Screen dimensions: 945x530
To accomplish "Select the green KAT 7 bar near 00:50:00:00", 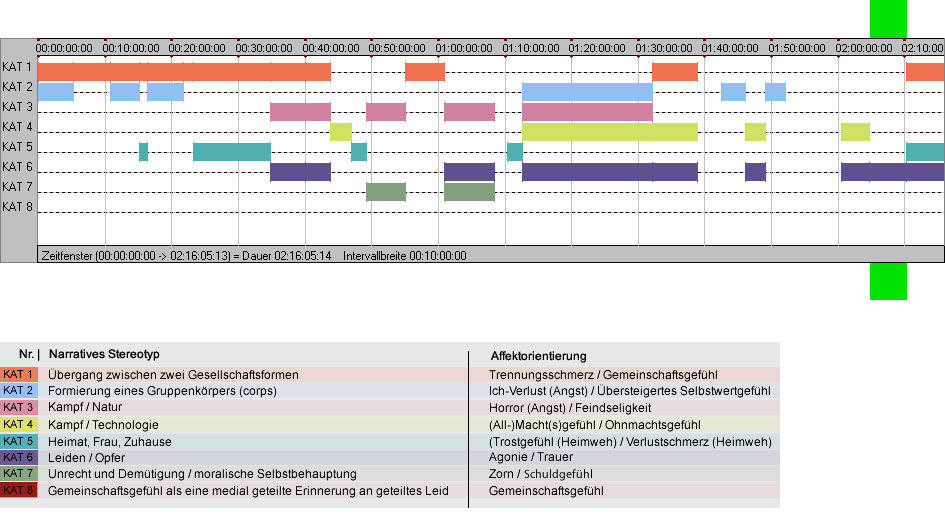I will tap(386, 192).
